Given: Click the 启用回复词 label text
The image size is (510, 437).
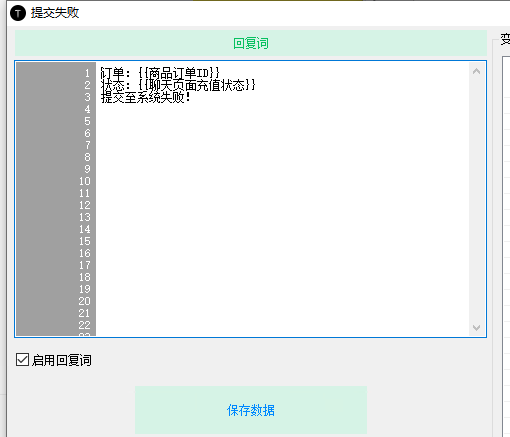Looking at the screenshot, I should coord(62,360).
